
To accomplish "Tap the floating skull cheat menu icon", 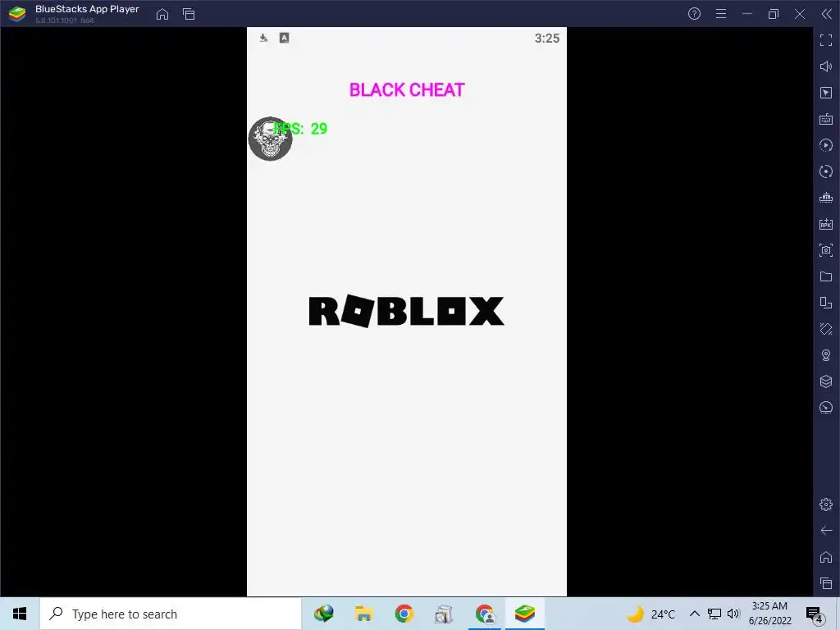I will tap(270, 139).
